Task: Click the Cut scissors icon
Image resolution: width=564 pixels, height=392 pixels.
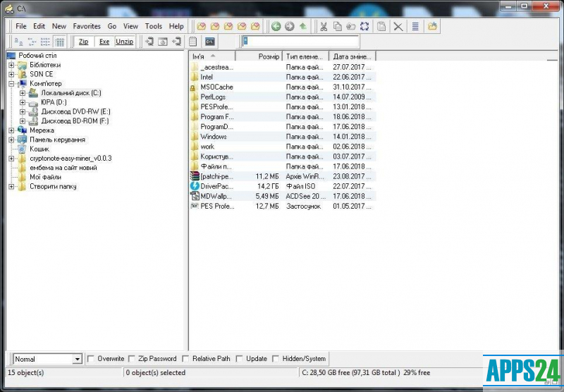Action: pyautogui.click(x=323, y=26)
